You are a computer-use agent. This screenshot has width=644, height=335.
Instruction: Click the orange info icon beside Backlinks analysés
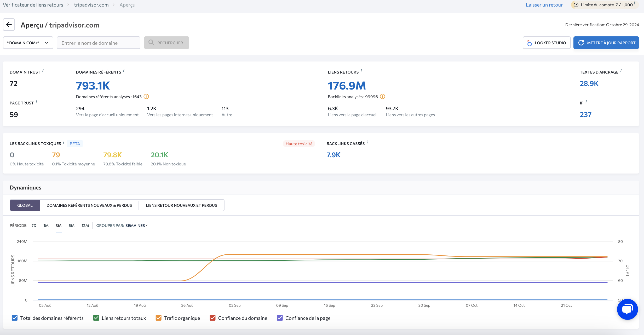(382, 97)
